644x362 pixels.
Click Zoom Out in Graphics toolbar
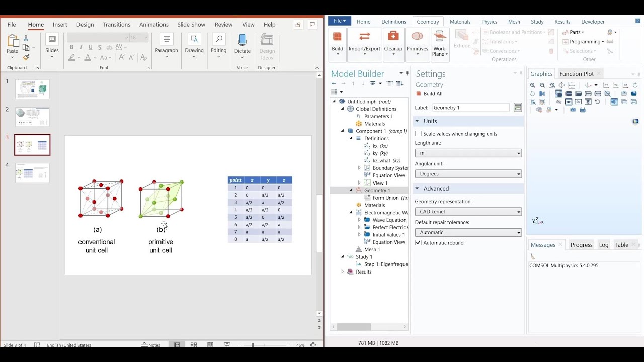542,85
